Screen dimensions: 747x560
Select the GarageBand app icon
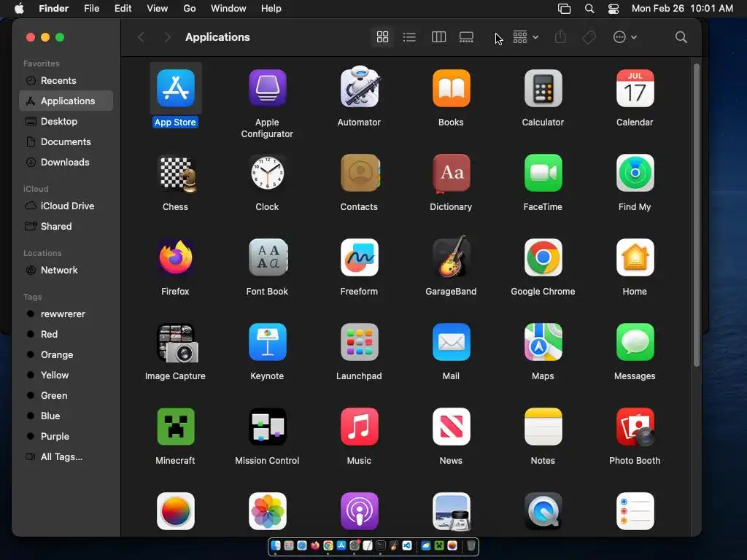click(x=451, y=256)
